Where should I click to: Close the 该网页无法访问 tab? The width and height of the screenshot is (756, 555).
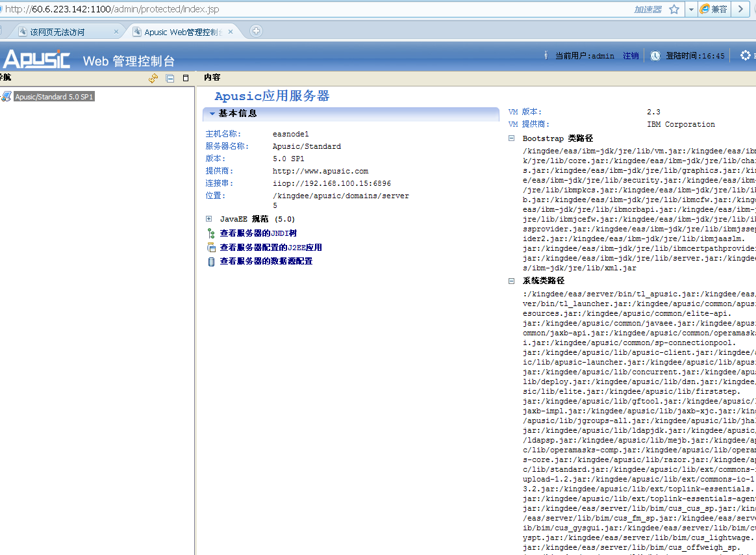point(116,32)
